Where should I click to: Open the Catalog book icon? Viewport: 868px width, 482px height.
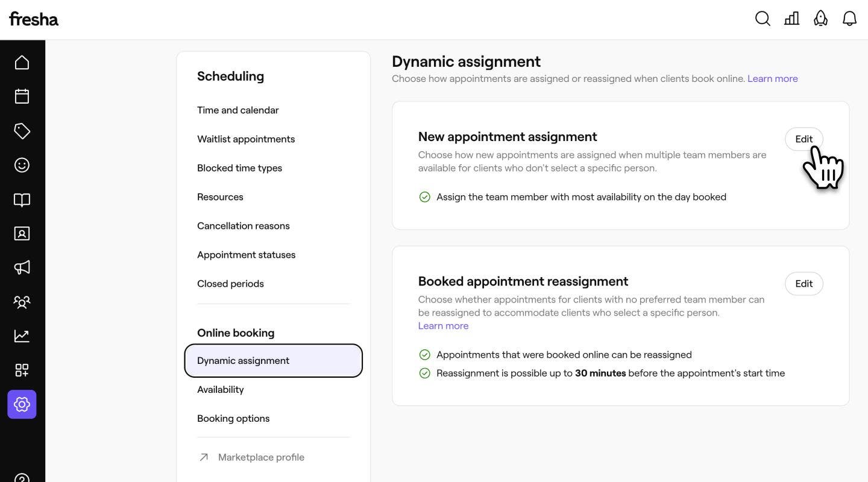click(x=22, y=199)
